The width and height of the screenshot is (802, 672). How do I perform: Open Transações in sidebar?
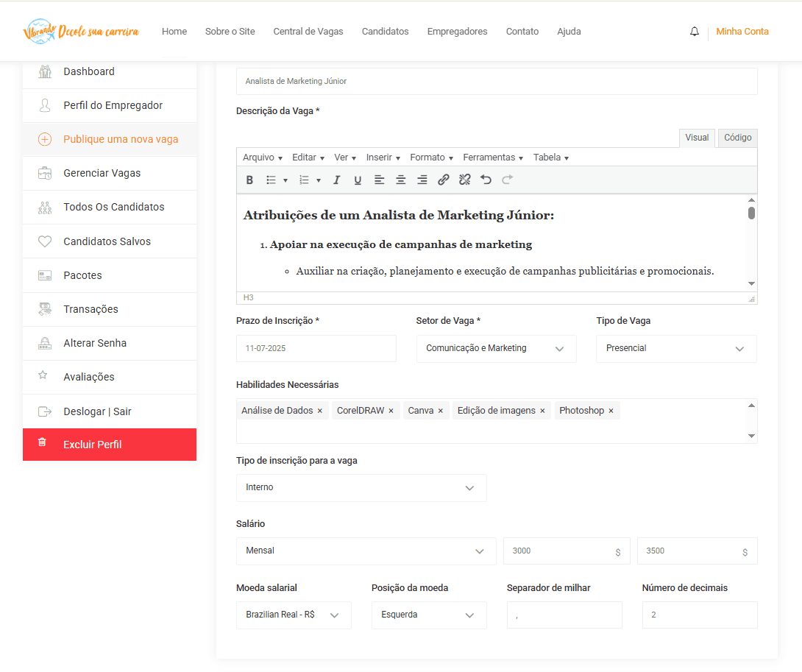point(110,309)
